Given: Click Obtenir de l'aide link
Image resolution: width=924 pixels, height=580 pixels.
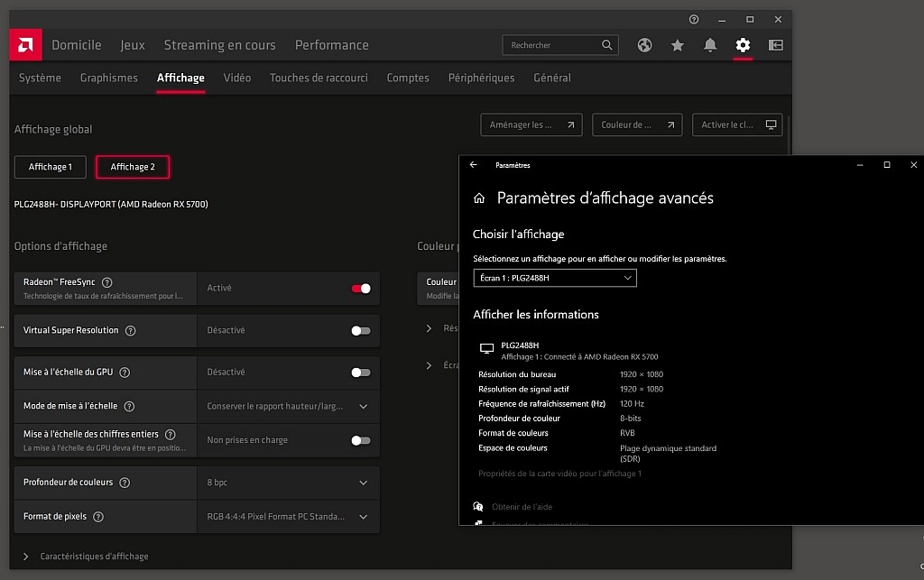Looking at the screenshot, I should (522, 507).
